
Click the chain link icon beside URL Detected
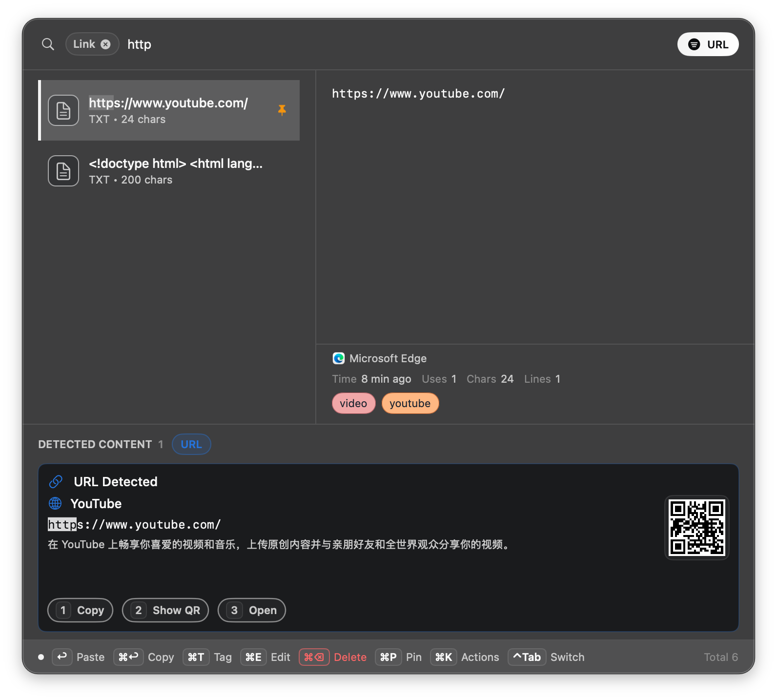point(56,482)
